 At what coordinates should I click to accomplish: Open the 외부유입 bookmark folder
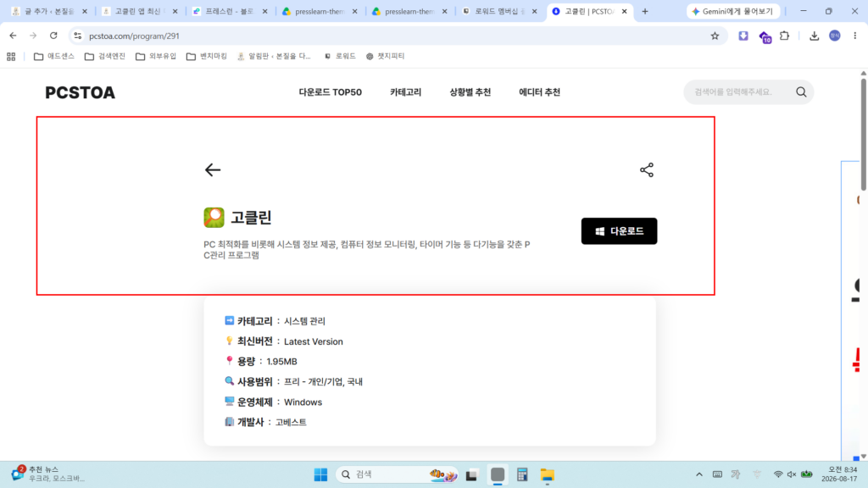156,57
